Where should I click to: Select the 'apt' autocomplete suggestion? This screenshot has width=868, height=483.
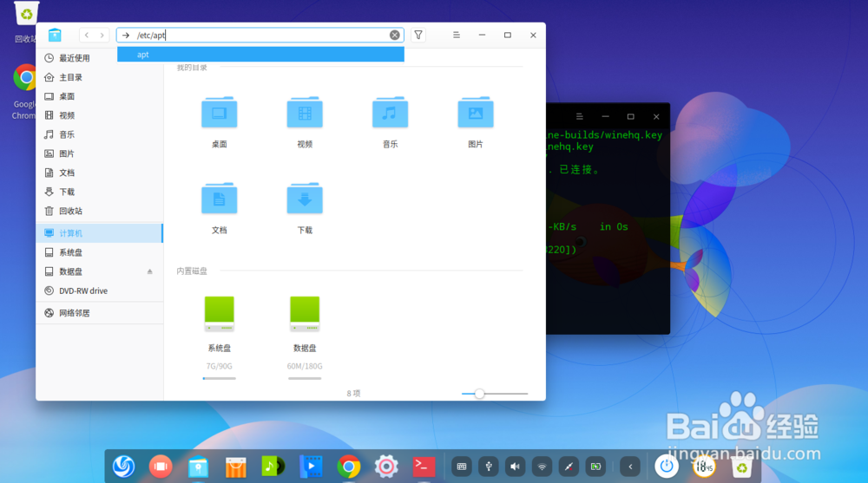coord(260,55)
